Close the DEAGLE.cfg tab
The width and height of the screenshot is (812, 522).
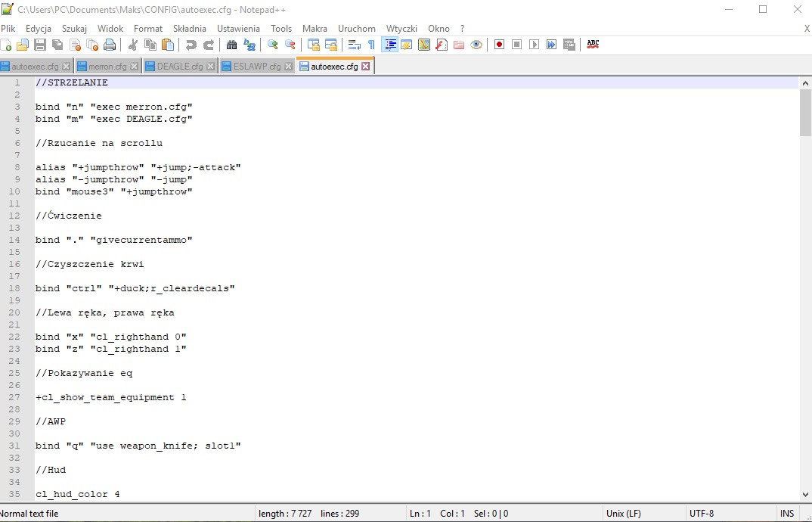pos(210,67)
